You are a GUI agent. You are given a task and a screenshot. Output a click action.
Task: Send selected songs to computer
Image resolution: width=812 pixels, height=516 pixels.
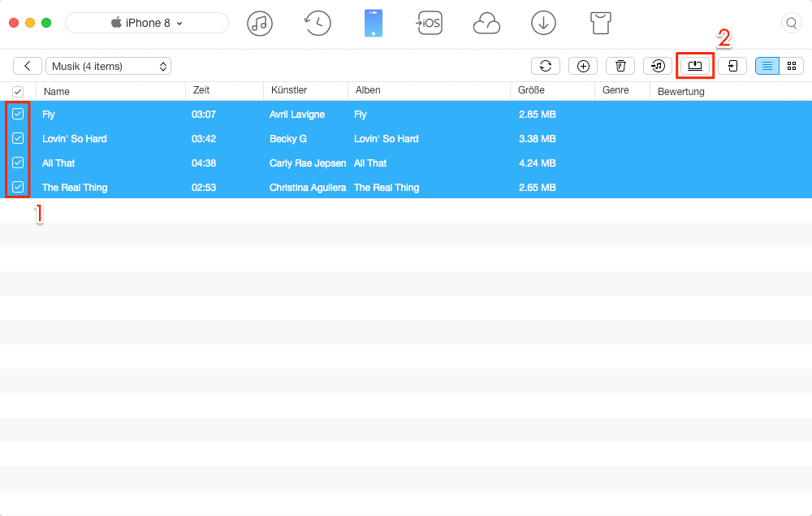click(x=695, y=66)
